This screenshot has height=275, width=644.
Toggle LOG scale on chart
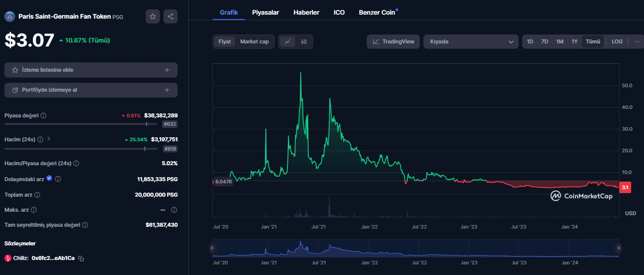(617, 42)
